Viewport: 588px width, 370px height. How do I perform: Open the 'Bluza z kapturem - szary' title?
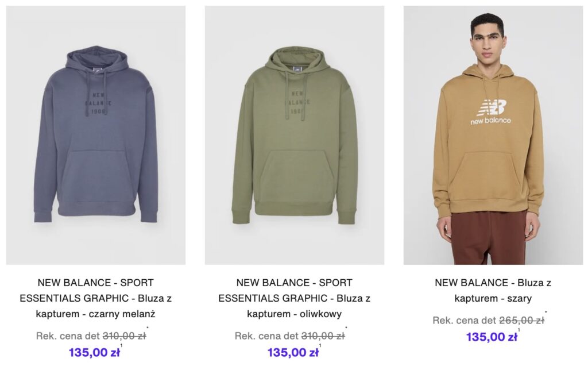point(493,290)
